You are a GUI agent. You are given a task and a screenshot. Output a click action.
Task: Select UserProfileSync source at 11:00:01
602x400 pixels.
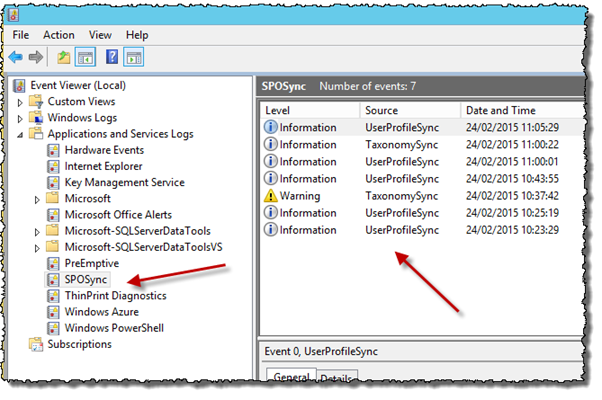pos(402,162)
